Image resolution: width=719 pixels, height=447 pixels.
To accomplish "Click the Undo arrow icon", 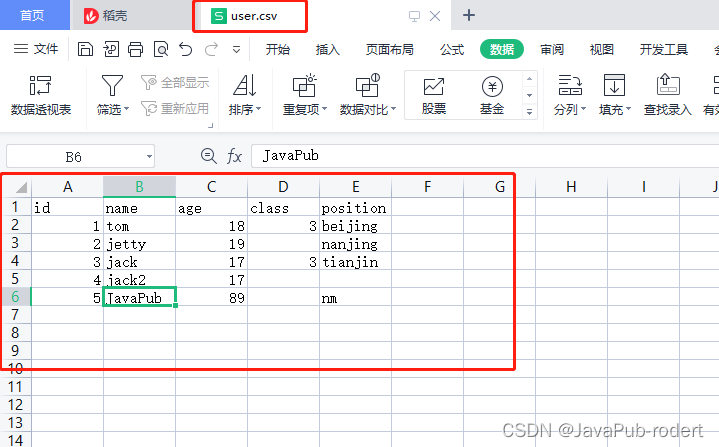I will click(185, 49).
